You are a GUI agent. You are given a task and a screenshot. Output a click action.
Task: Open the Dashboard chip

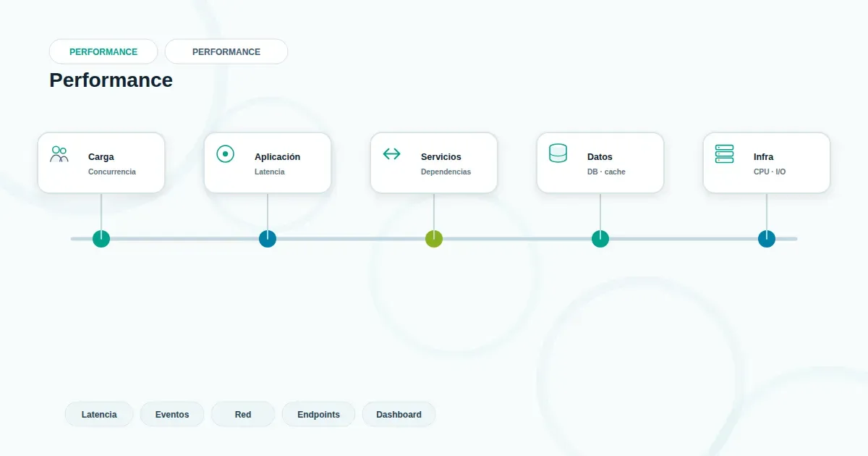click(399, 415)
